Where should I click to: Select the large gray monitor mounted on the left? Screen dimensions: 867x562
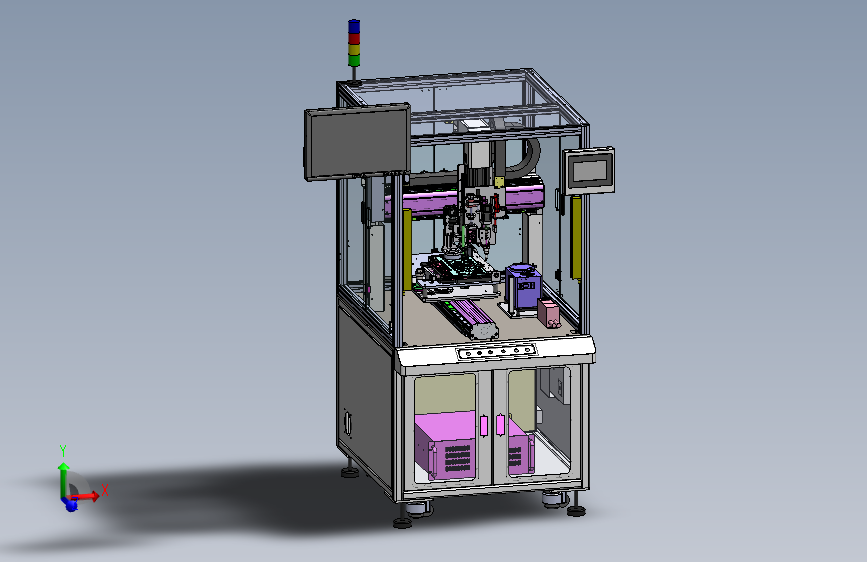(358, 142)
